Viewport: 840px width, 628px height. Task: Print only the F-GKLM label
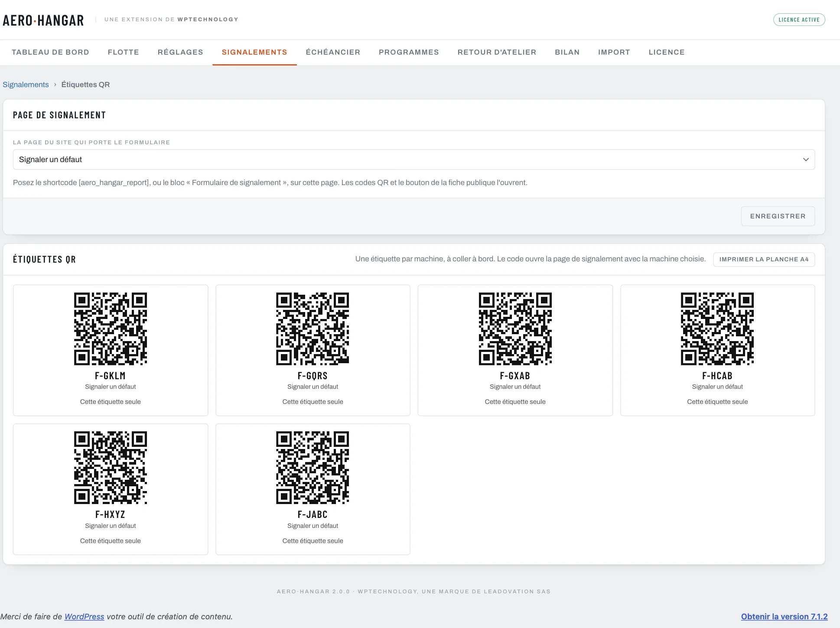point(111,402)
